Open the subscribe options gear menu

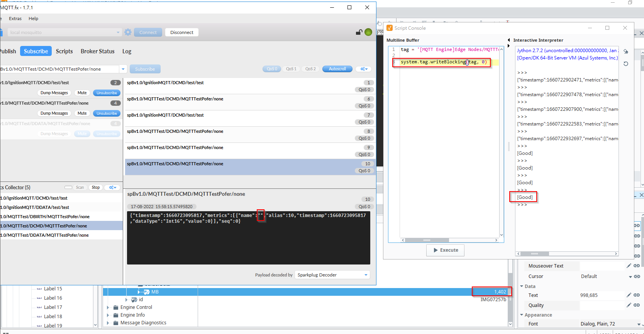[x=364, y=69]
